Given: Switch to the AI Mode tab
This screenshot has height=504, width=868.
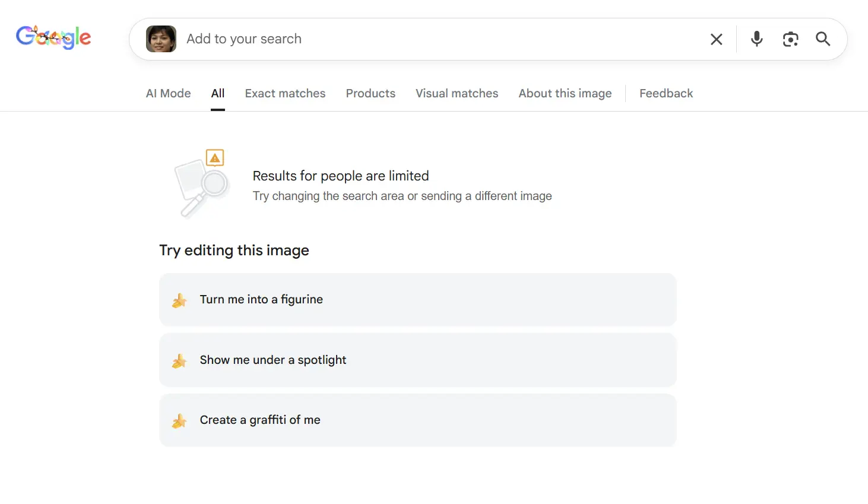Looking at the screenshot, I should click(x=168, y=93).
